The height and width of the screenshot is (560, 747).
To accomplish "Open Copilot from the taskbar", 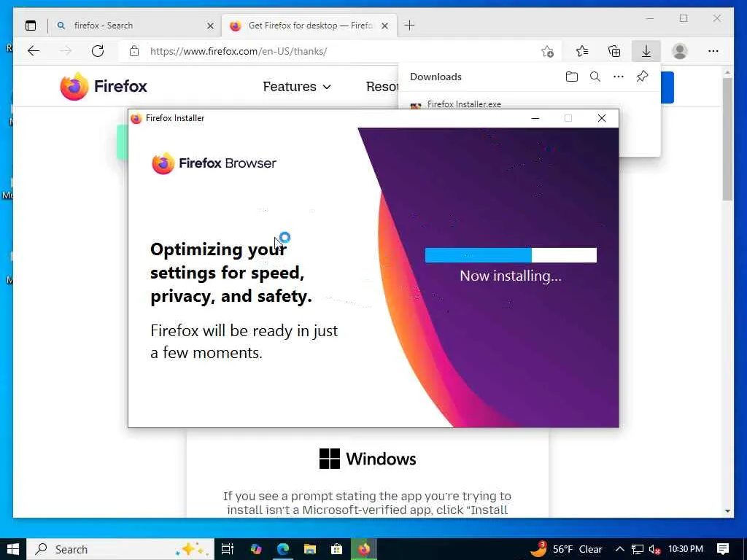I will coord(256,549).
